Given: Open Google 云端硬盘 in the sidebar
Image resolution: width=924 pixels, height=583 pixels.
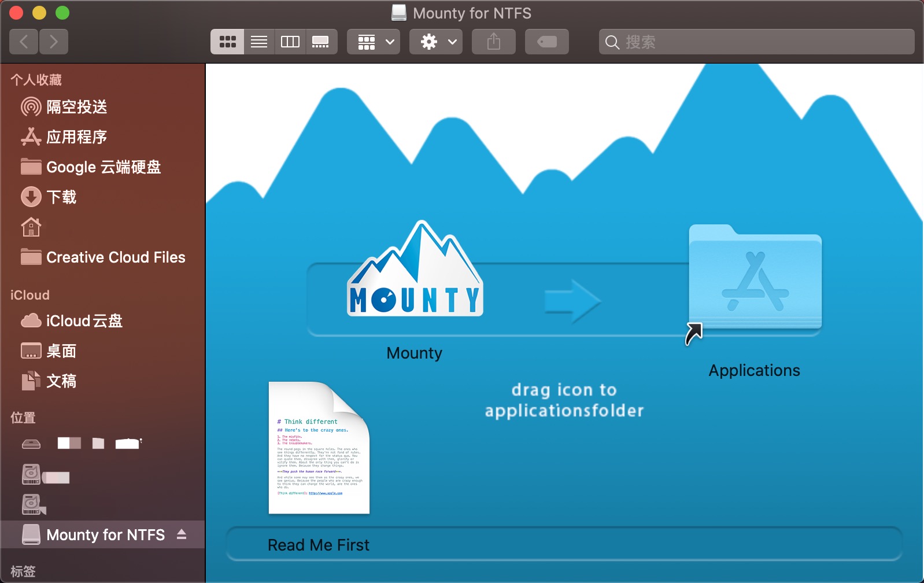Looking at the screenshot, I should (102, 167).
